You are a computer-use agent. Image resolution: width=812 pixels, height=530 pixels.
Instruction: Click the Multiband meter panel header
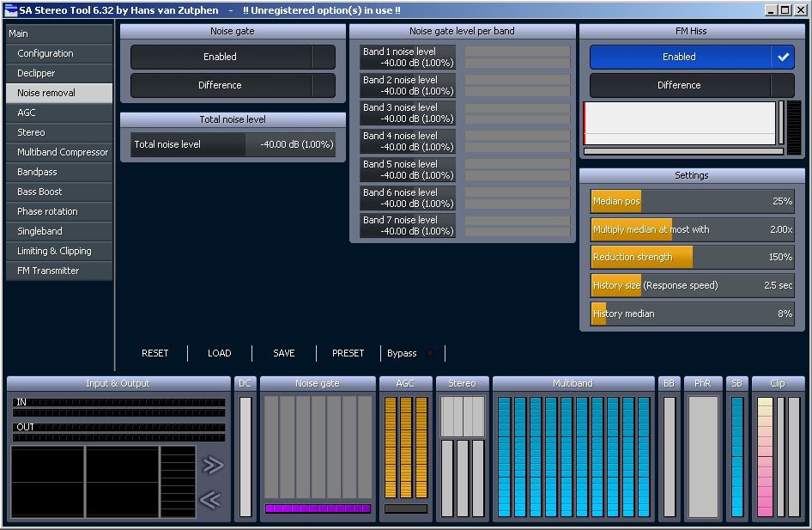pyautogui.click(x=573, y=383)
